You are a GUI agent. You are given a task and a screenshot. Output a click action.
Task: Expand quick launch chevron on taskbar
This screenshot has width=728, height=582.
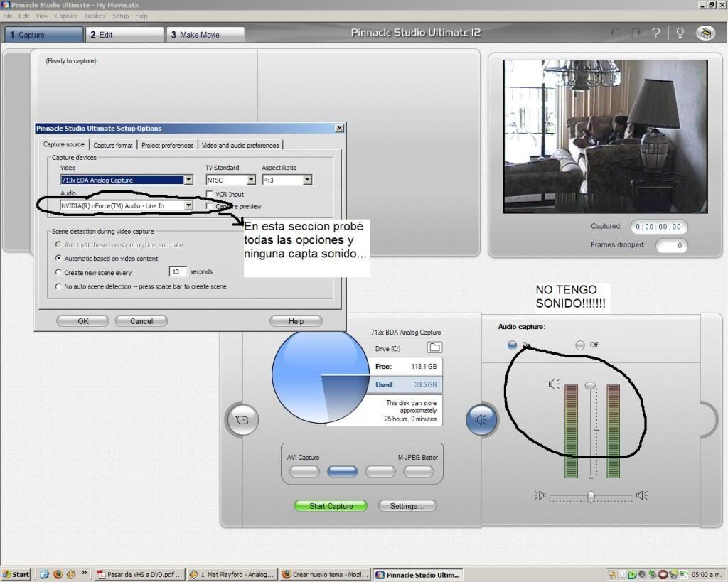pyautogui.click(x=85, y=573)
